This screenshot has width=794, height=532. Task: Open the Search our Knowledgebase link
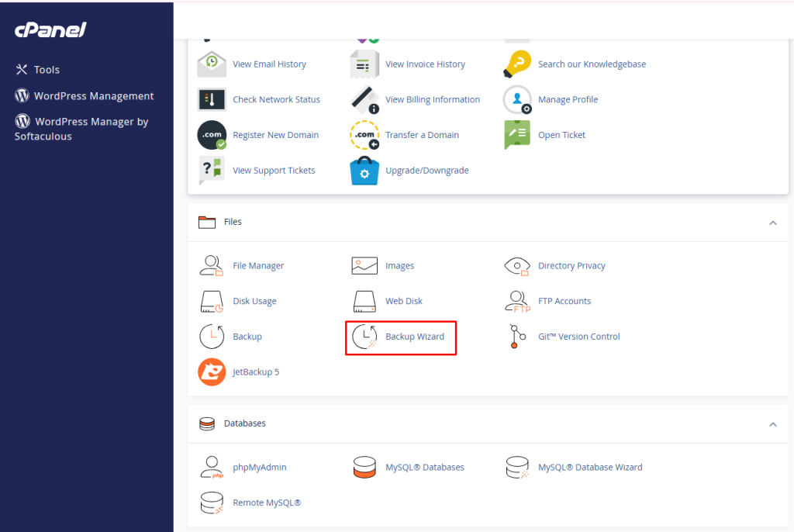click(592, 64)
